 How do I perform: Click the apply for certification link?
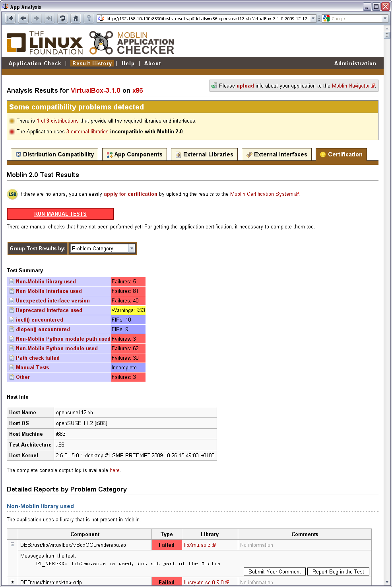tap(130, 194)
